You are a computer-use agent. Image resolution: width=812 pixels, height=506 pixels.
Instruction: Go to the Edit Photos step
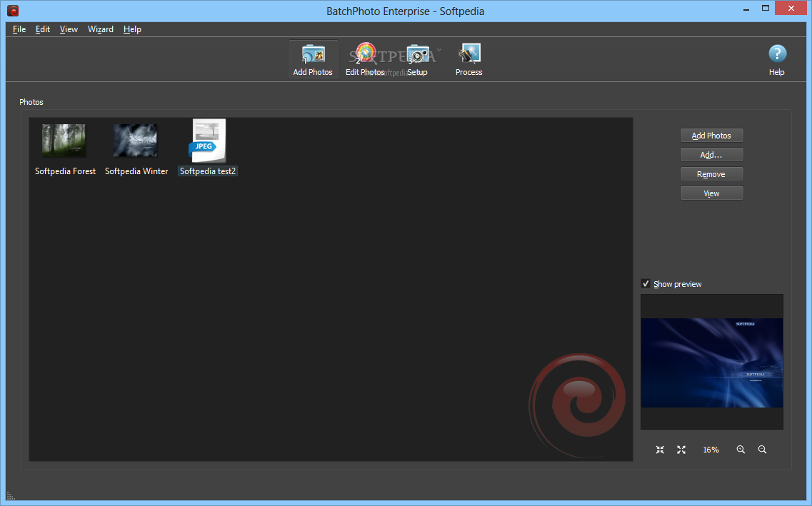[x=365, y=59]
